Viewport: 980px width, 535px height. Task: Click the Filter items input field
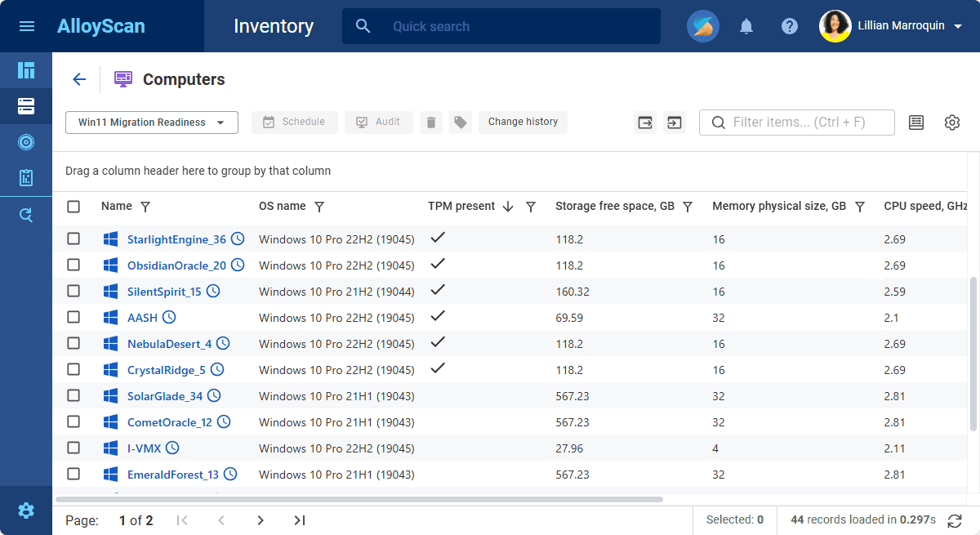[x=797, y=123]
